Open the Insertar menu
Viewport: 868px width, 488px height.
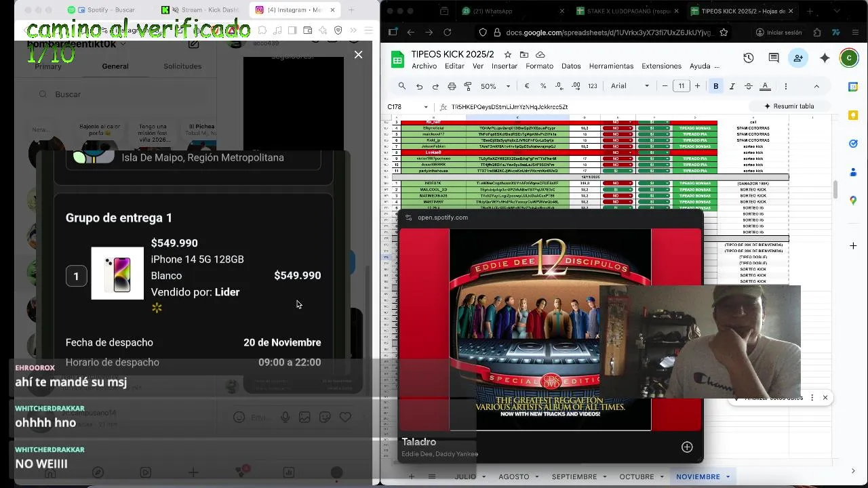(505, 66)
